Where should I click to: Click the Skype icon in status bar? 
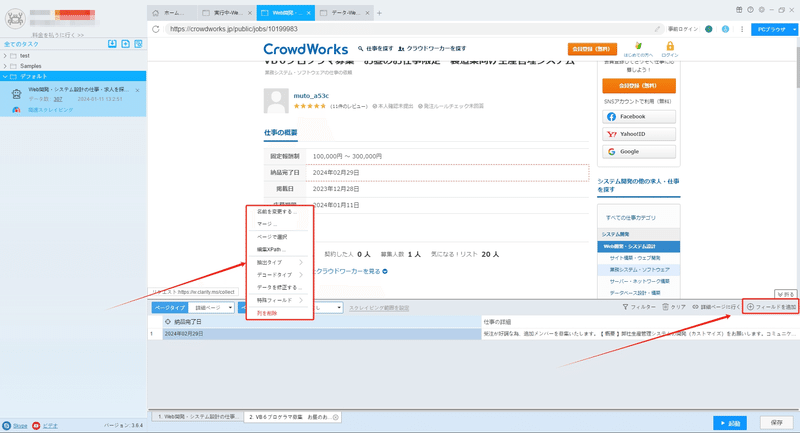[x=7, y=425]
